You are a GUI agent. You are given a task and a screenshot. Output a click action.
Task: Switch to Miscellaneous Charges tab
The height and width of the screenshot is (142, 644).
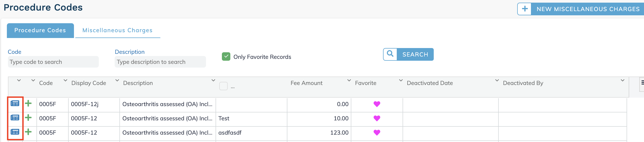(x=118, y=30)
